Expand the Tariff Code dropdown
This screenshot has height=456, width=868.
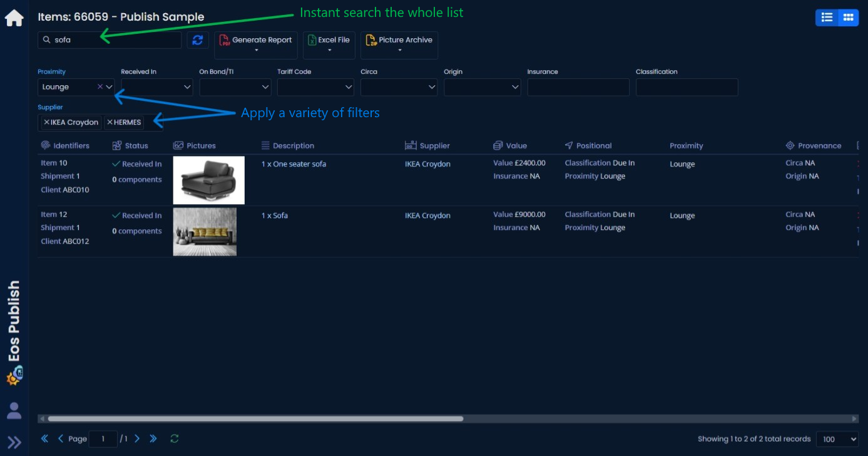point(315,87)
